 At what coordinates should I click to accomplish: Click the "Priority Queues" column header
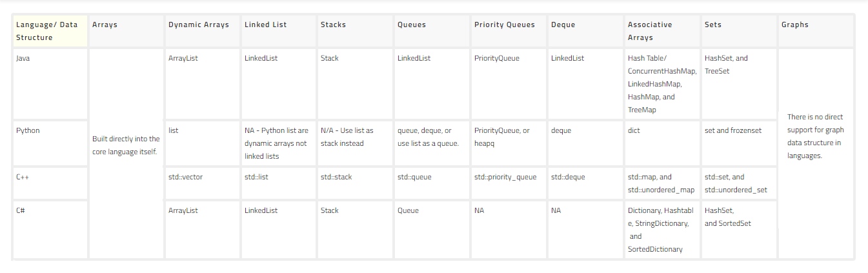tap(505, 25)
